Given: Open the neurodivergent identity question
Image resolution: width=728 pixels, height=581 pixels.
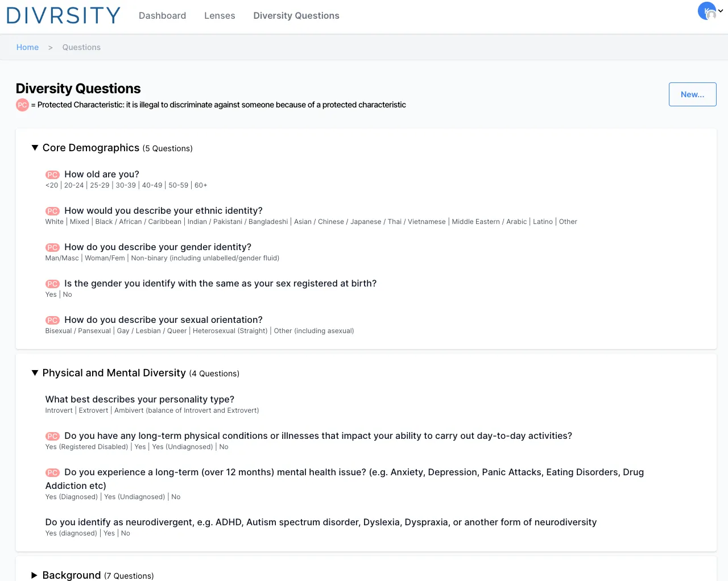Looking at the screenshot, I should point(321,522).
